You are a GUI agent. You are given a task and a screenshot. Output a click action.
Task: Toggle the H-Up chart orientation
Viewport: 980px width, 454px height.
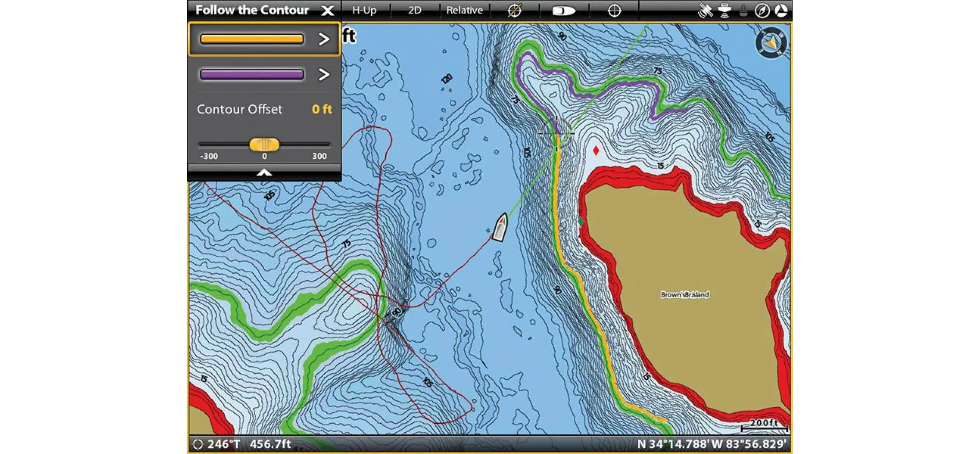point(364,11)
